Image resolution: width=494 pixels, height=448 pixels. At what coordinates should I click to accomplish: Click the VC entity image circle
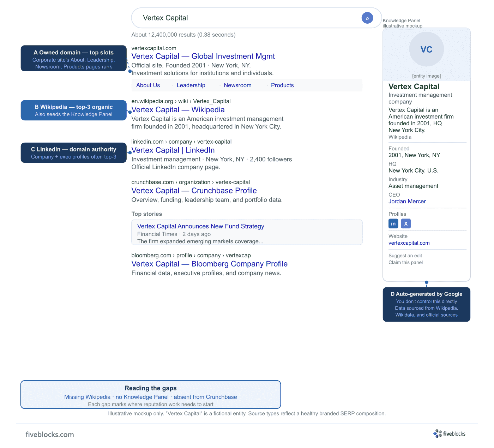[x=426, y=49]
